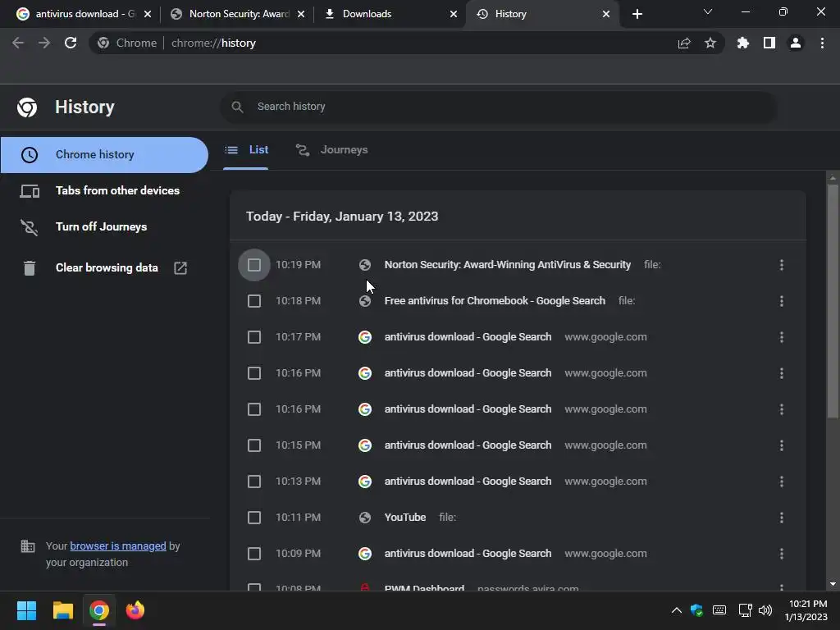Show hidden system tray icons
The height and width of the screenshot is (630, 840).
pyautogui.click(x=677, y=610)
